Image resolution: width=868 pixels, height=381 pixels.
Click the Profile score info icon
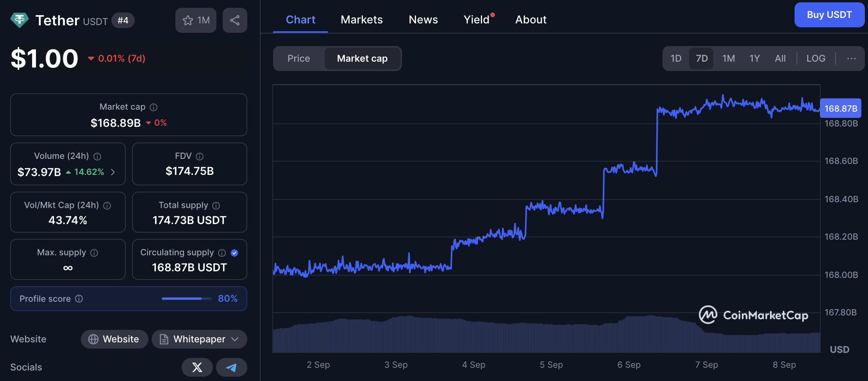coord(79,299)
